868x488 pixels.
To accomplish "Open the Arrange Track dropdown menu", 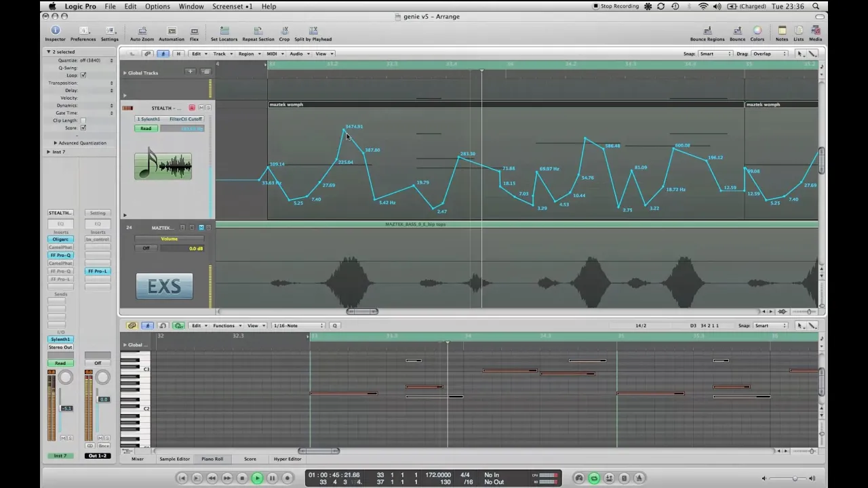I will [x=222, y=54].
